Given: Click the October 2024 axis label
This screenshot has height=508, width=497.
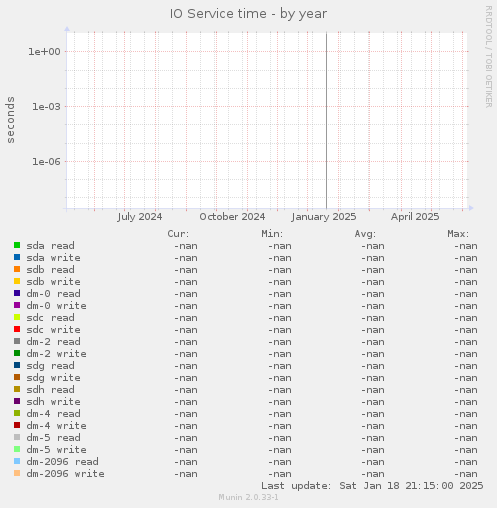Looking at the screenshot, I should 232,217.
